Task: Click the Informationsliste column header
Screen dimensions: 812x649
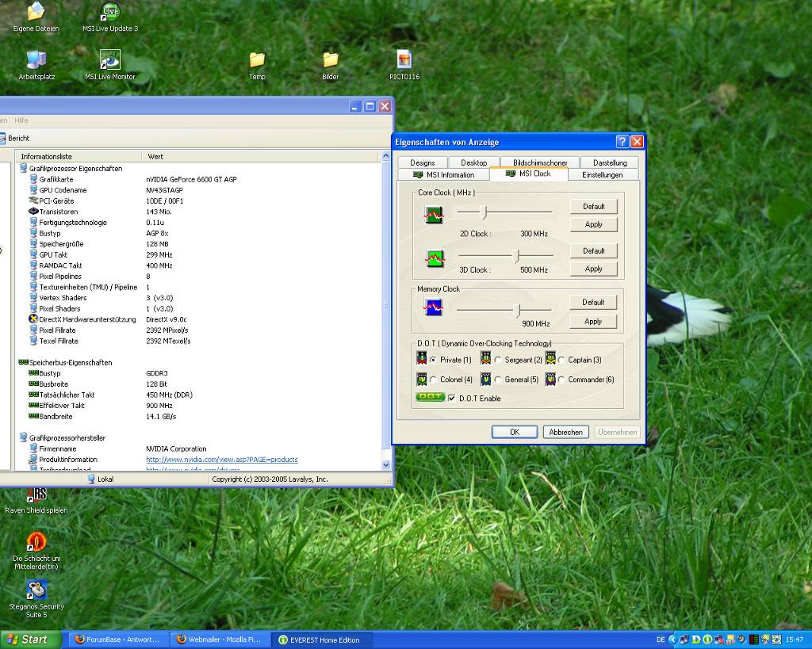Action: (78, 156)
